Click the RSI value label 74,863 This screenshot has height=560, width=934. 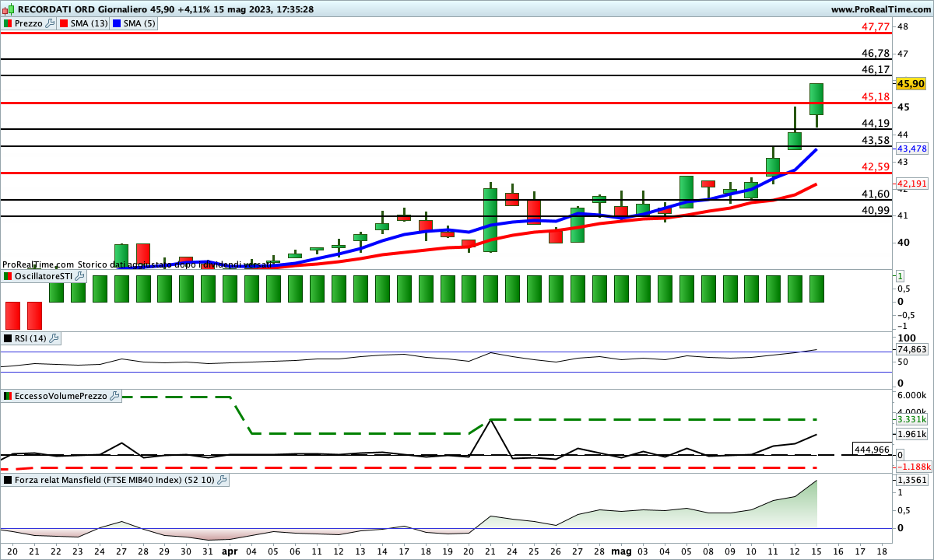(x=911, y=350)
